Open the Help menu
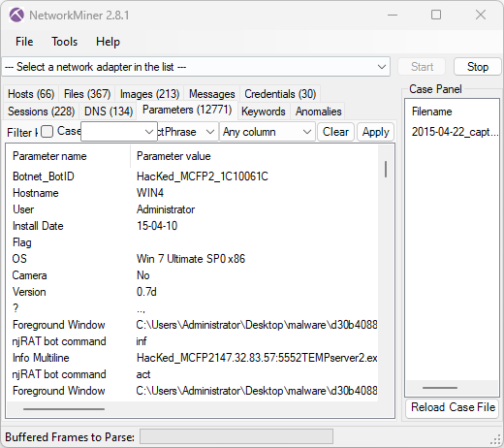 point(108,42)
